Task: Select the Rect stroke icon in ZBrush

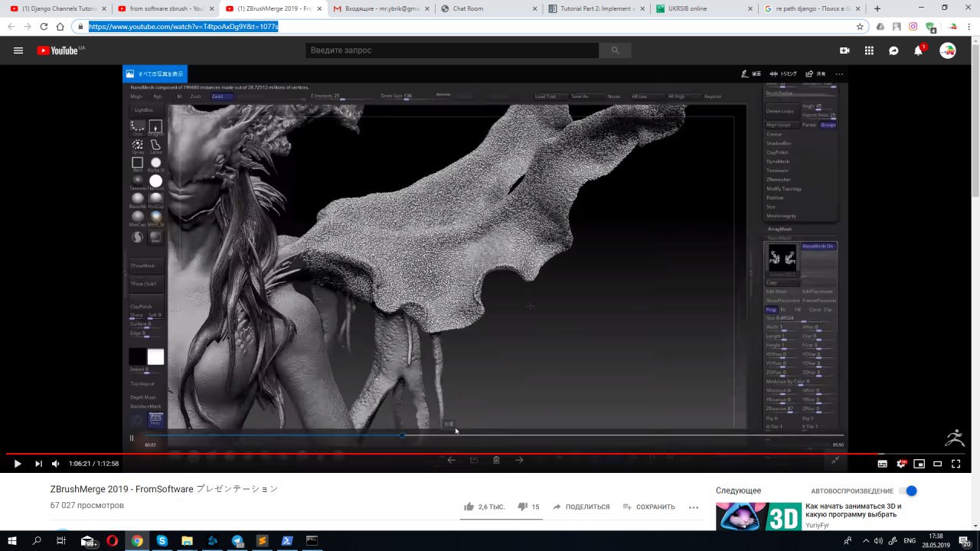Action: click(x=137, y=164)
